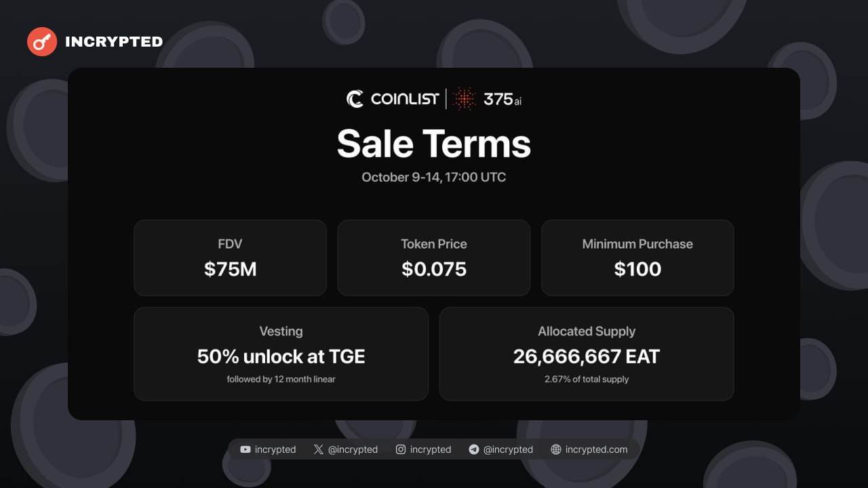Click the X (Twitter) icon

pos(319,449)
